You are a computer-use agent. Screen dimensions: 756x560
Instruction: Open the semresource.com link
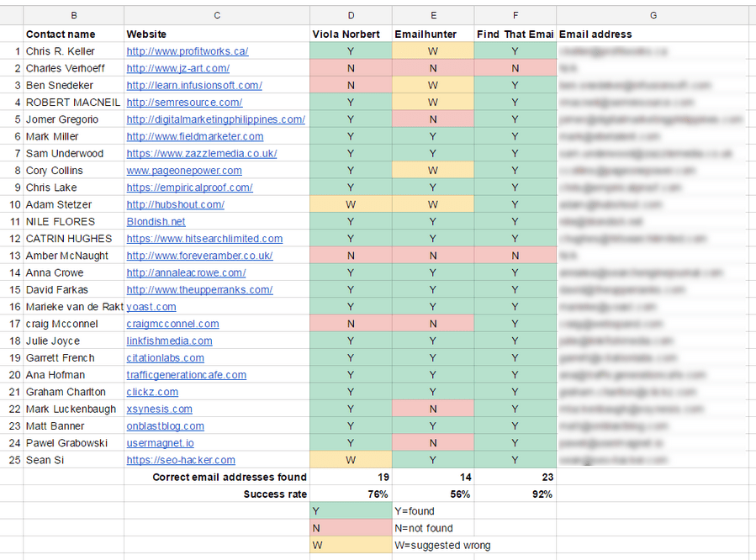click(x=185, y=103)
